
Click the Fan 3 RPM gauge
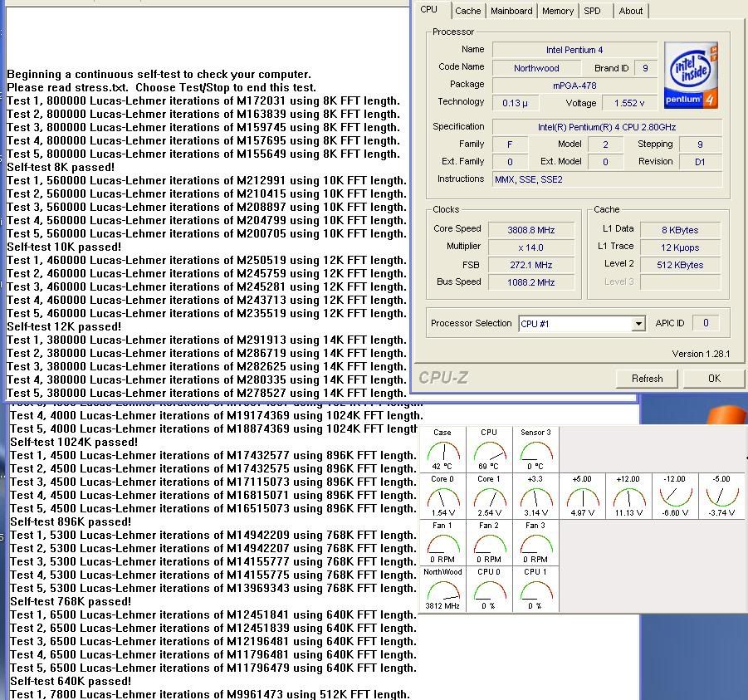coord(535,542)
